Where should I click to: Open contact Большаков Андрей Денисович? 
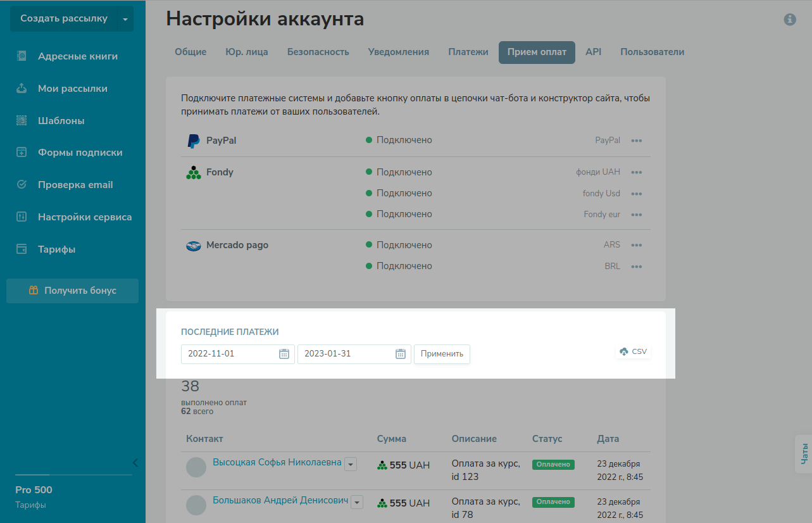pos(280,500)
